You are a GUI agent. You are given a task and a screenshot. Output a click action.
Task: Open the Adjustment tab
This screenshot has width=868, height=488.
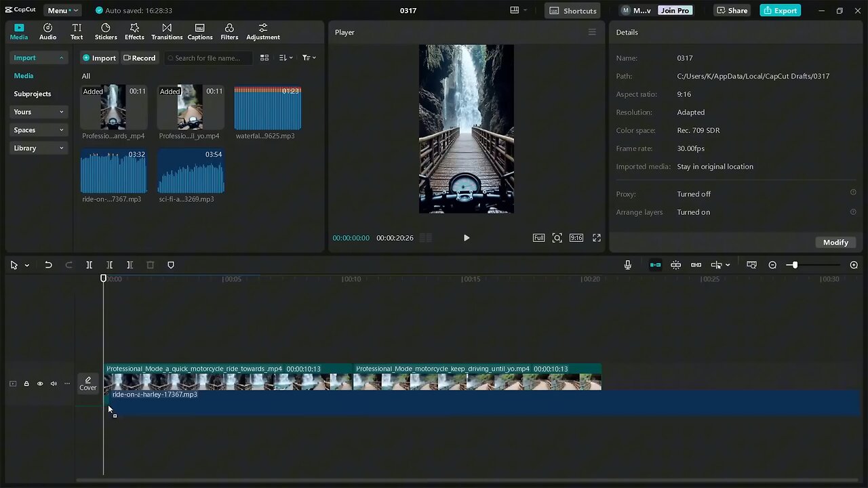click(263, 32)
